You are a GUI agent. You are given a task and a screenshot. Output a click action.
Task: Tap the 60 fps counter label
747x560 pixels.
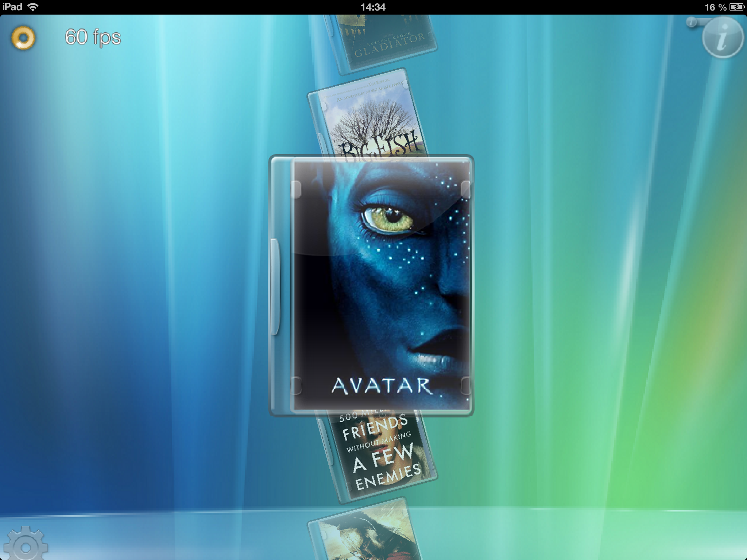[93, 37]
